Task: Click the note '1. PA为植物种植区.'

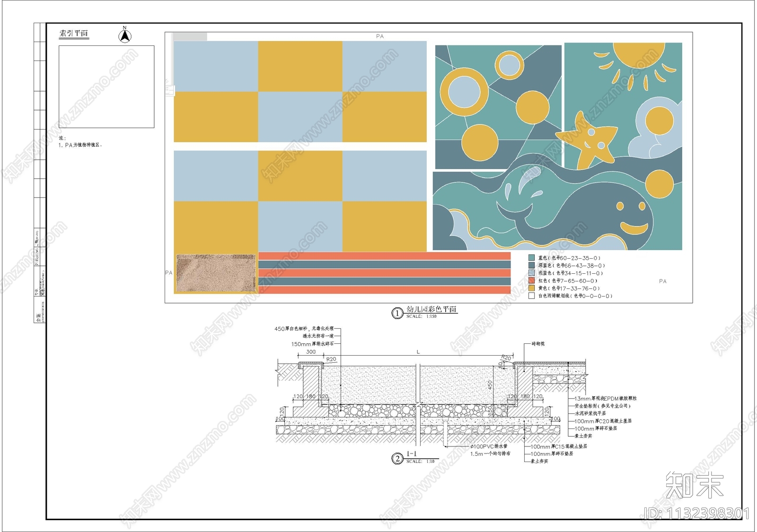Action: tap(80, 145)
